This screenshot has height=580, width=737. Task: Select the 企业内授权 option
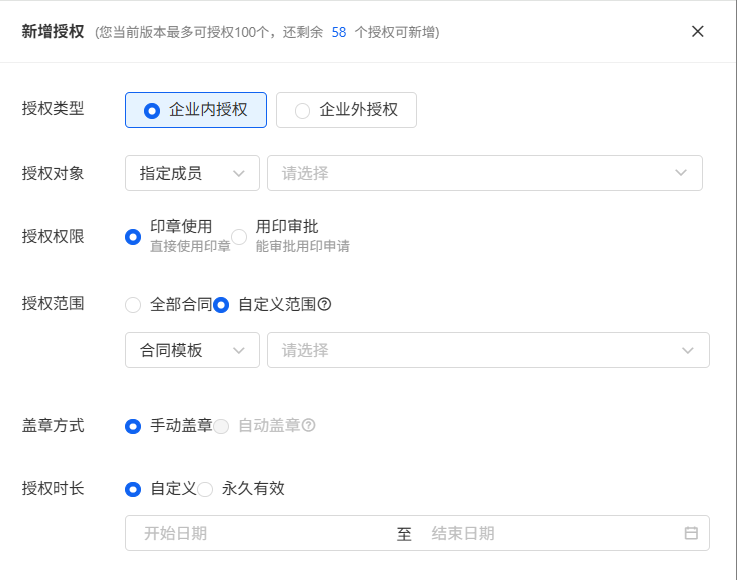[x=196, y=110]
